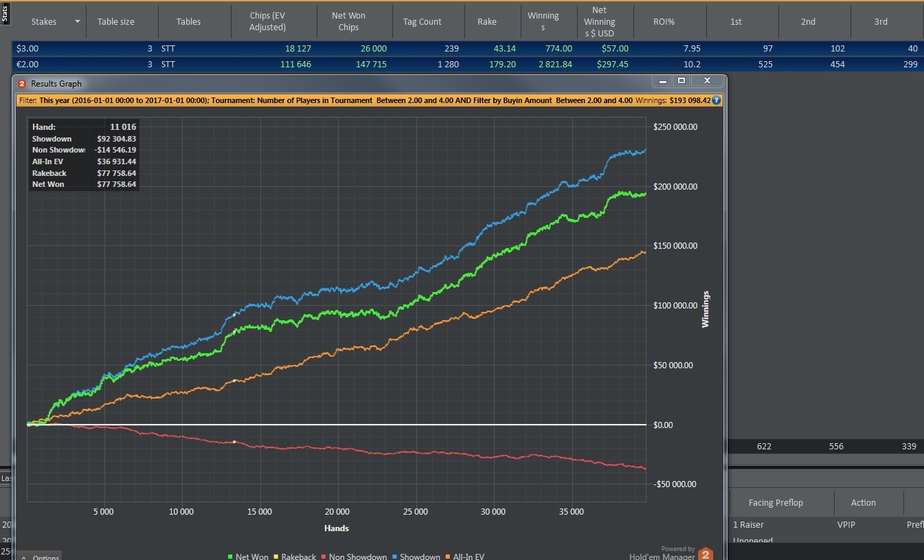Select the $3.00 stakes row

coord(468,49)
